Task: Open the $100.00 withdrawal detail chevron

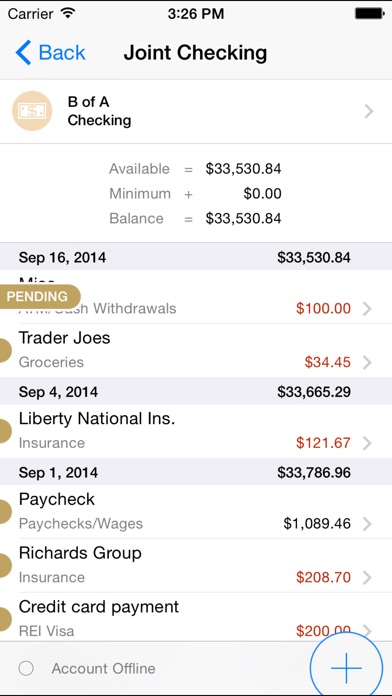Action: 367,308
